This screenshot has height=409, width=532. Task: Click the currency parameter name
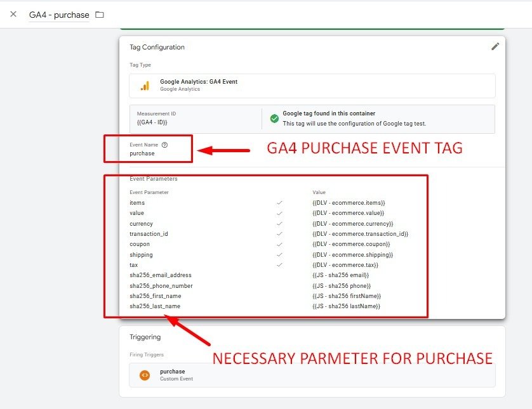tap(141, 224)
